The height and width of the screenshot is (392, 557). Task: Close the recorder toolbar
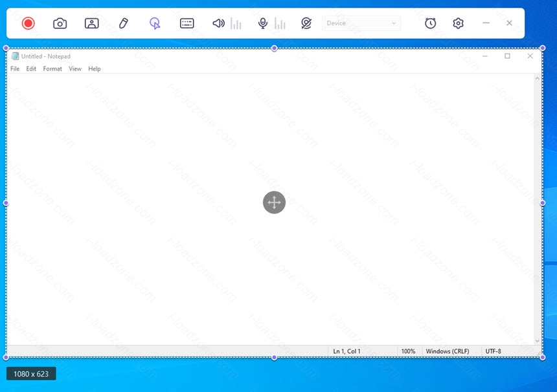509,23
